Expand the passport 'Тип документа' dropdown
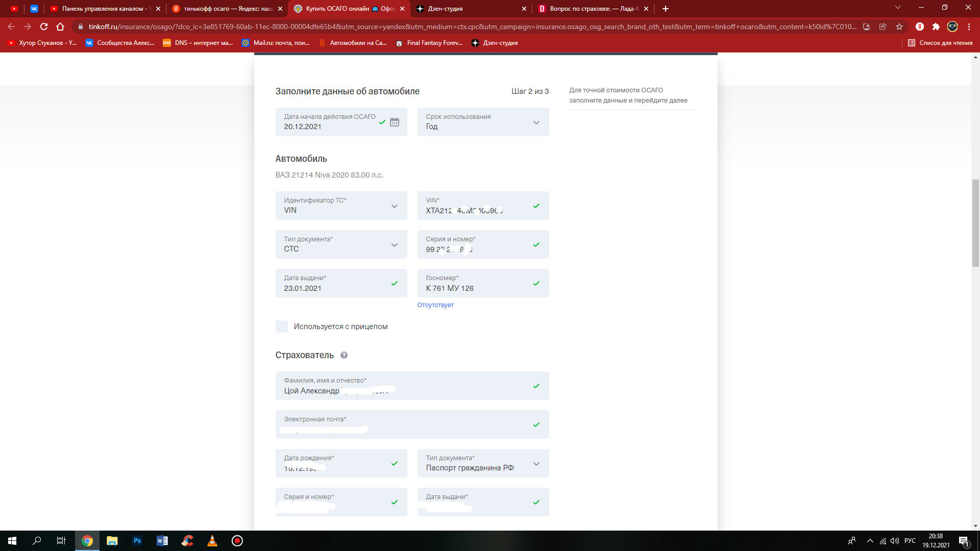980x551 pixels. [483, 463]
